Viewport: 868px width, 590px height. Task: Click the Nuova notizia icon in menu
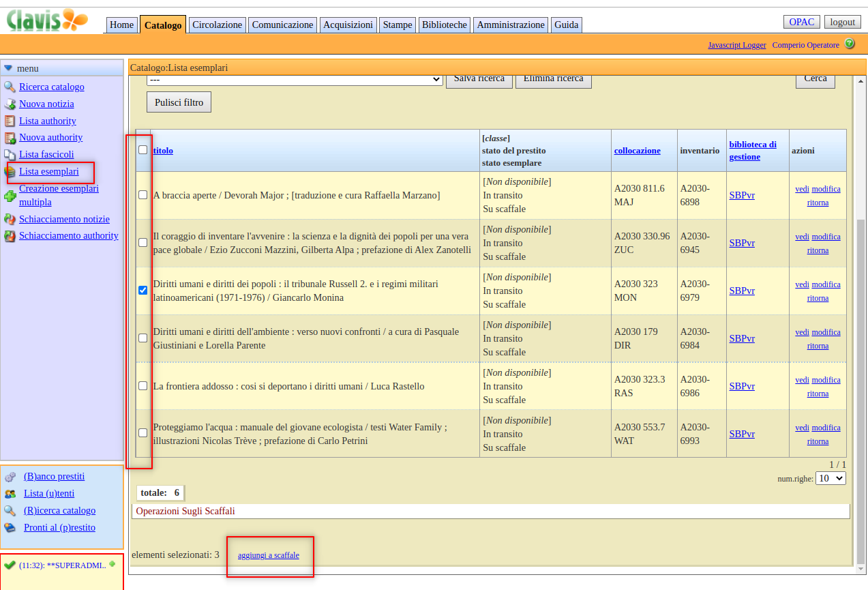(x=10, y=104)
